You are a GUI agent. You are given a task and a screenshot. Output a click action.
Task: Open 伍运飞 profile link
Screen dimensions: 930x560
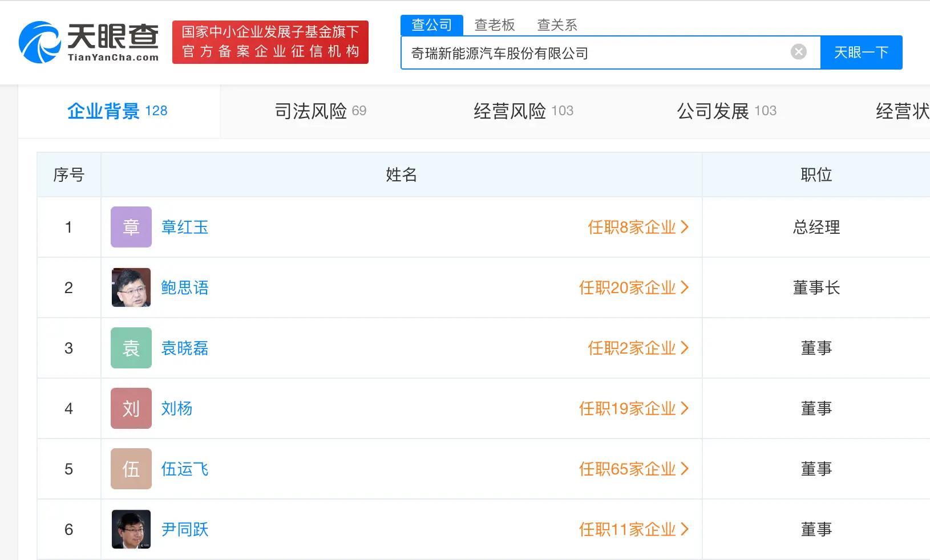tap(185, 469)
